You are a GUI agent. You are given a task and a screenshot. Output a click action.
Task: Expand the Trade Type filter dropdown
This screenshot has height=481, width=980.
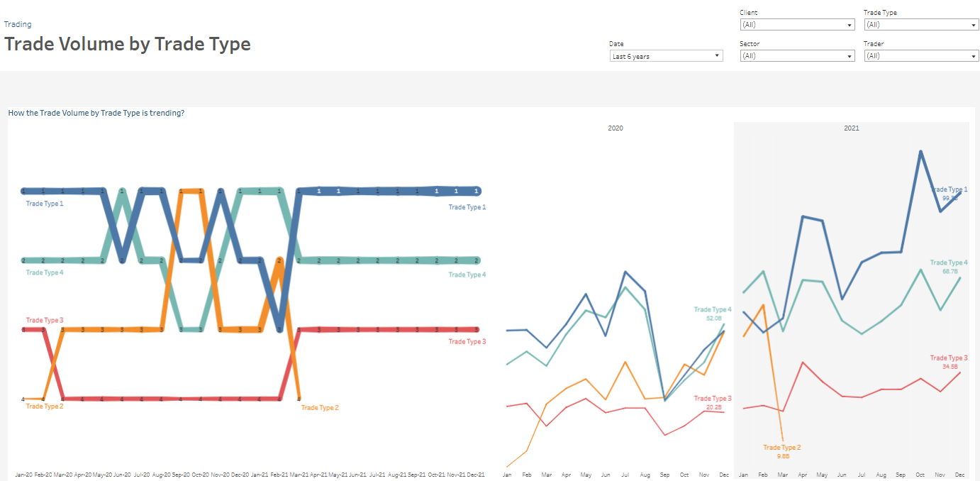point(920,25)
